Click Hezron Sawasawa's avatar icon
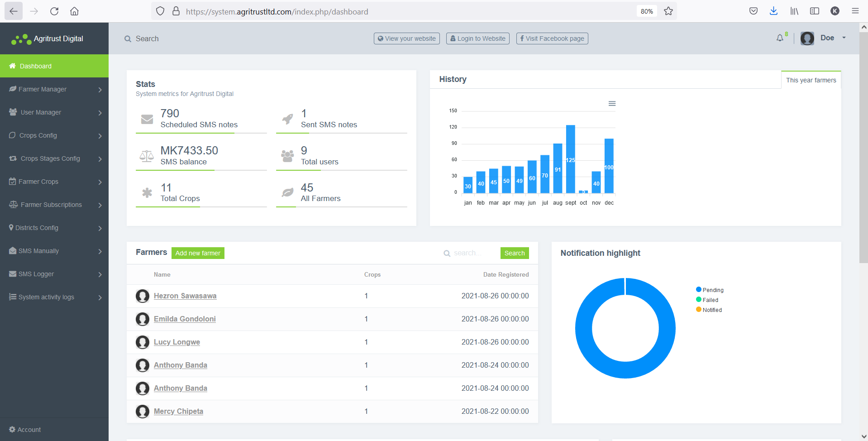Screen dimensions: 868x441 (x=143, y=296)
